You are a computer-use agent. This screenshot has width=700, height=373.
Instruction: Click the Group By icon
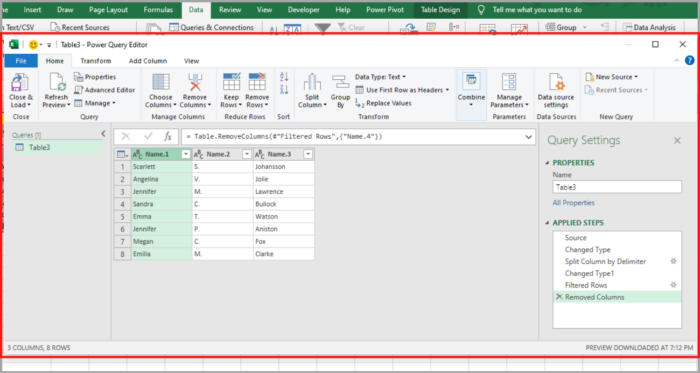click(x=341, y=83)
